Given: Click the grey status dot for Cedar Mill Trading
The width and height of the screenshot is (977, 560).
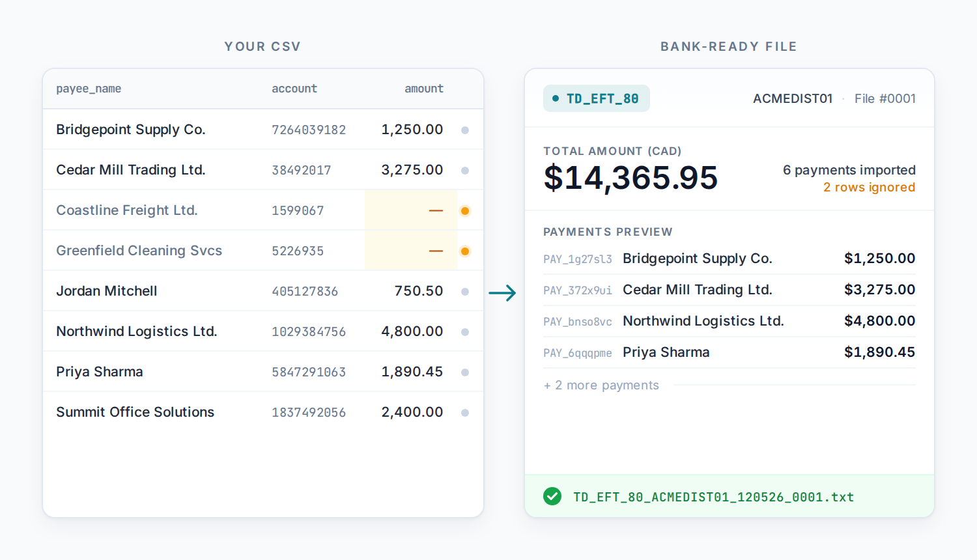Looking at the screenshot, I should [x=465, y=171].
